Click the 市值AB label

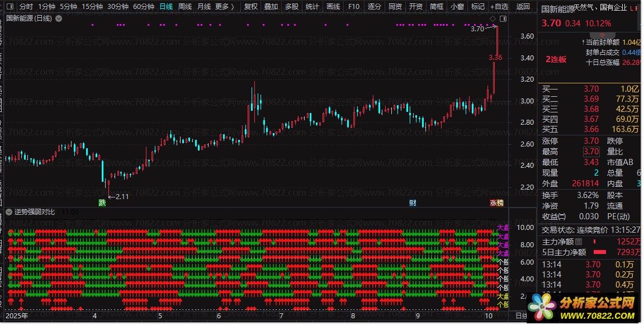[x=620, y=162]
